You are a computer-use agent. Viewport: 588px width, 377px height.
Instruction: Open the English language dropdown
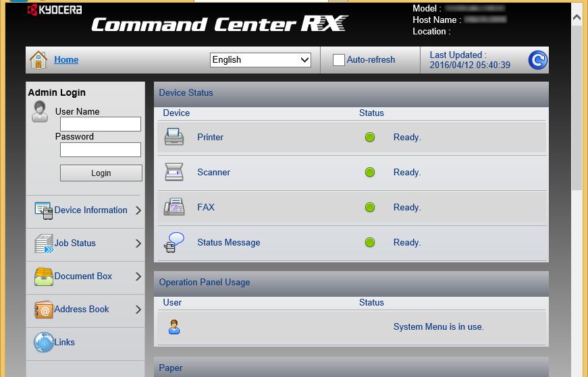pyautogui.click(x=261, y=60)
